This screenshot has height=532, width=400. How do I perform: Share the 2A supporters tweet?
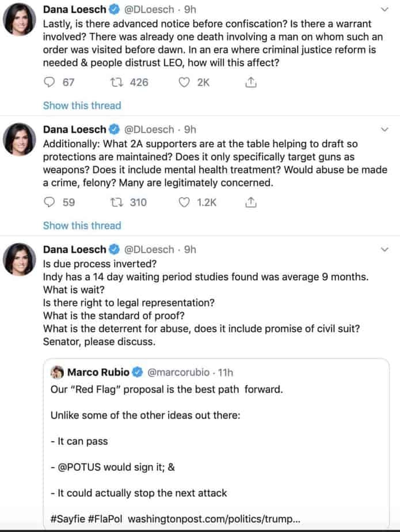coord(251,202)
